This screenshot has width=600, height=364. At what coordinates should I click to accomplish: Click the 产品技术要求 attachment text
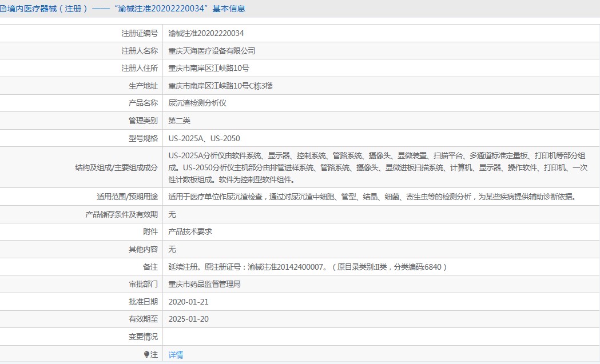[190, 231]
